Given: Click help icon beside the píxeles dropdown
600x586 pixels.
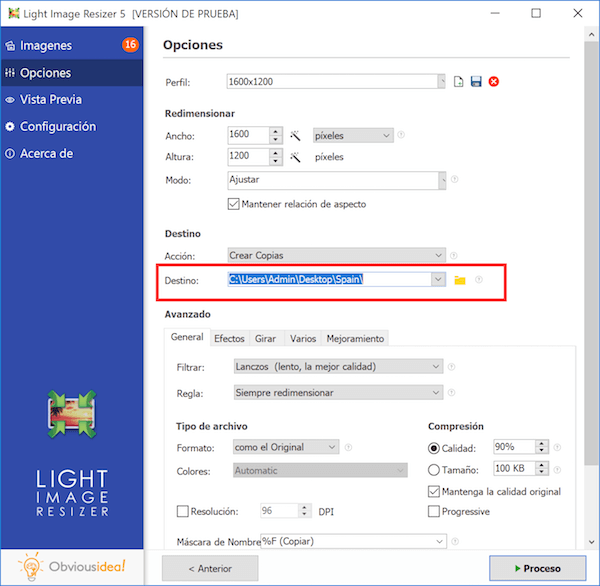Looking at the screenshot, I should click(x=401, y=135).
